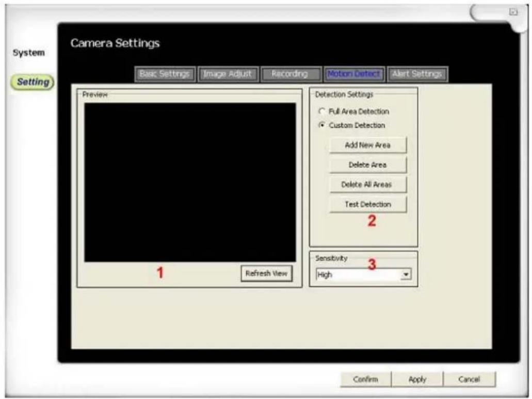Choose the Custom Detection radio button
Viewport: 532px width, 399px height.
click(x=322, y=125)
